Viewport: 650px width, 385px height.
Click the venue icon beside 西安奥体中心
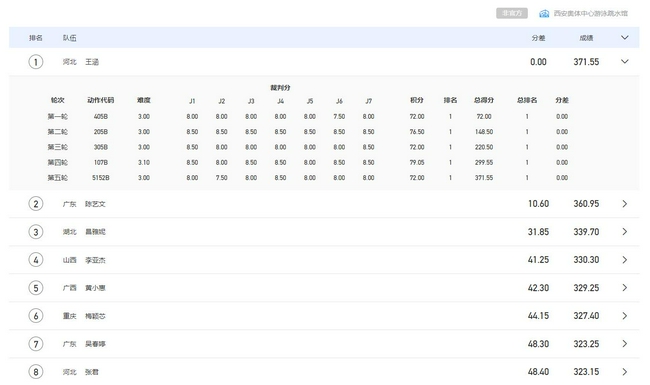pos(544,14)
